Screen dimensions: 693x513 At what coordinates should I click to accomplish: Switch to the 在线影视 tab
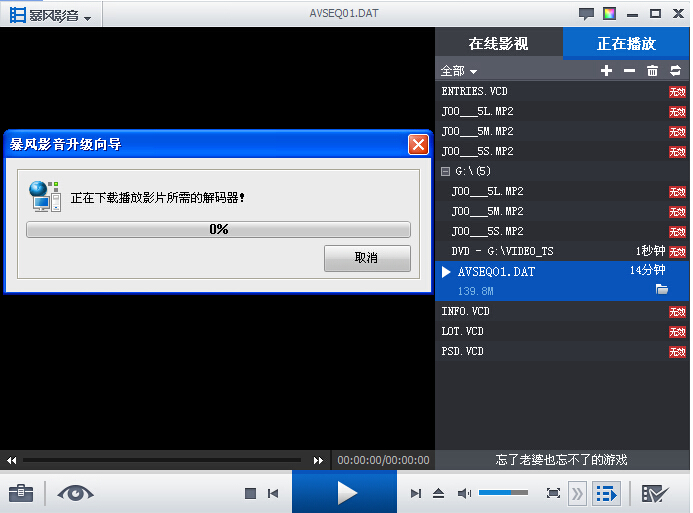click(x=498, y=43)
